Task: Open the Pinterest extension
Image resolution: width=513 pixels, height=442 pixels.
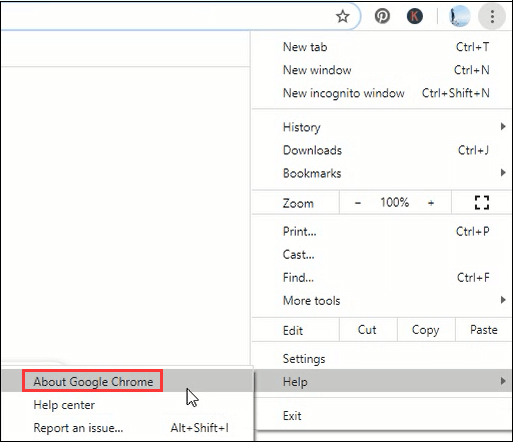Action: pos(382,16)
